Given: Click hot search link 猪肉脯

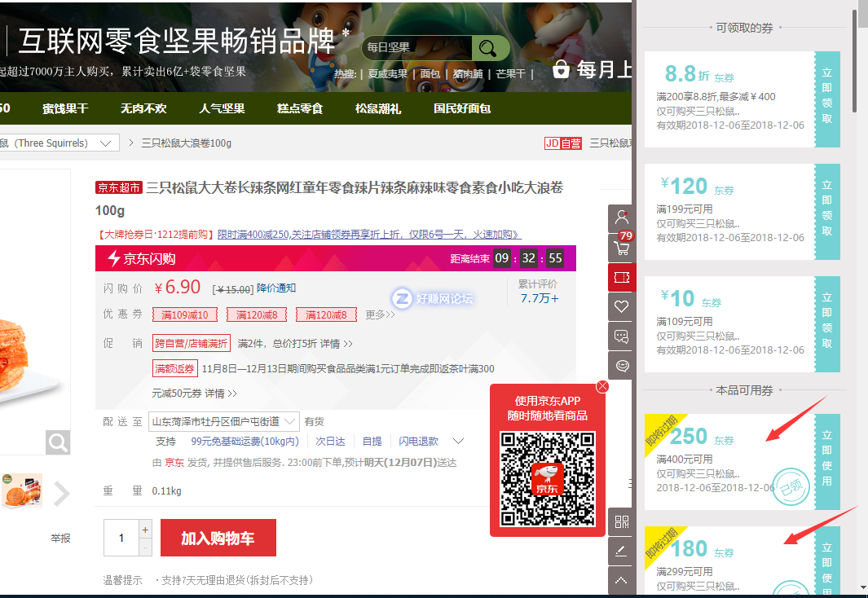Looking at the screenshot, I should click(468, 73).
